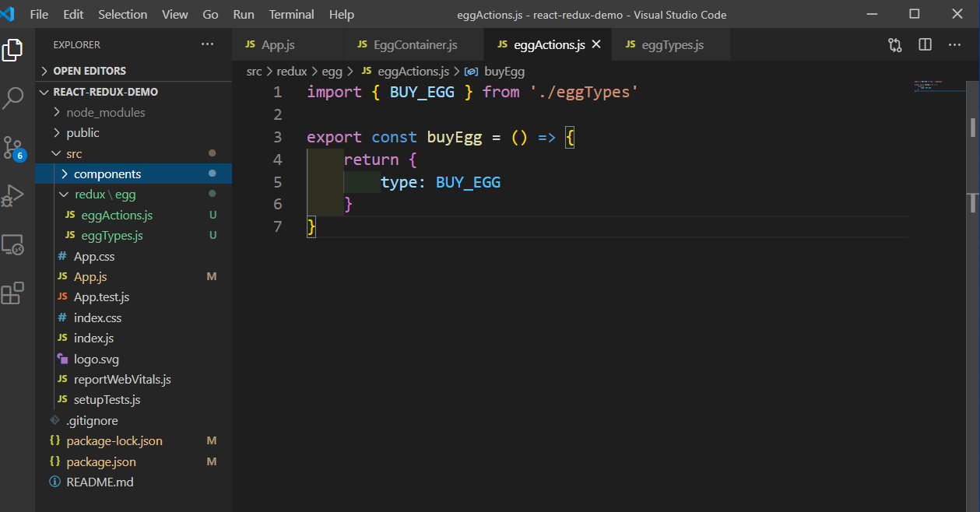Collapse the REACT-REDUX-DEMO root folder
The width and height of the screenshot is (980, 512).
[x=134, y=92]
